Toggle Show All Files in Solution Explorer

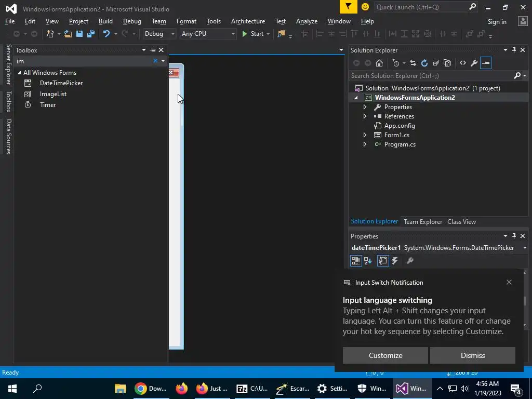(x=447, y=63)
